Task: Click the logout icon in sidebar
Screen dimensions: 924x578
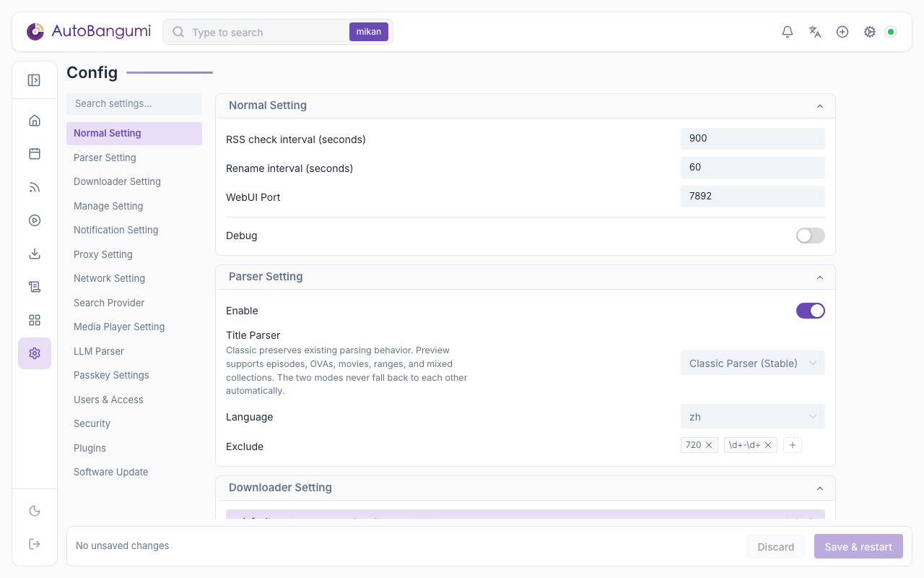Action: (35, 544)
